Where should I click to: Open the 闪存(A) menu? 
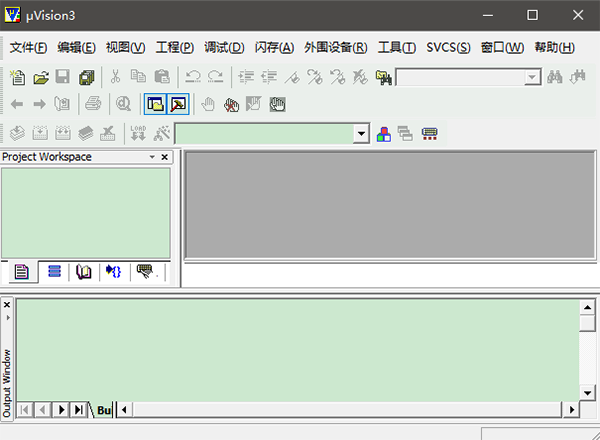tap(274, 47)
